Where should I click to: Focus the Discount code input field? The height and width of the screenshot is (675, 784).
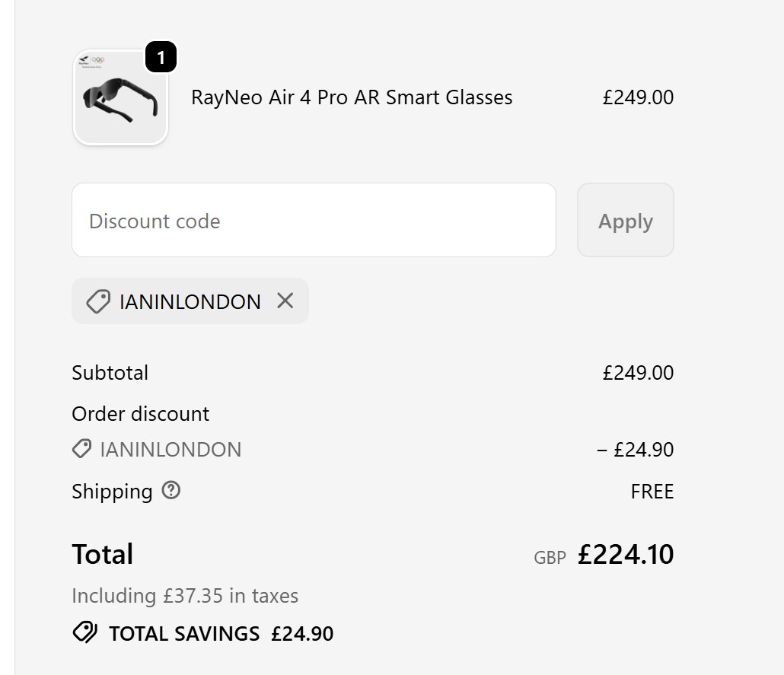314,221
